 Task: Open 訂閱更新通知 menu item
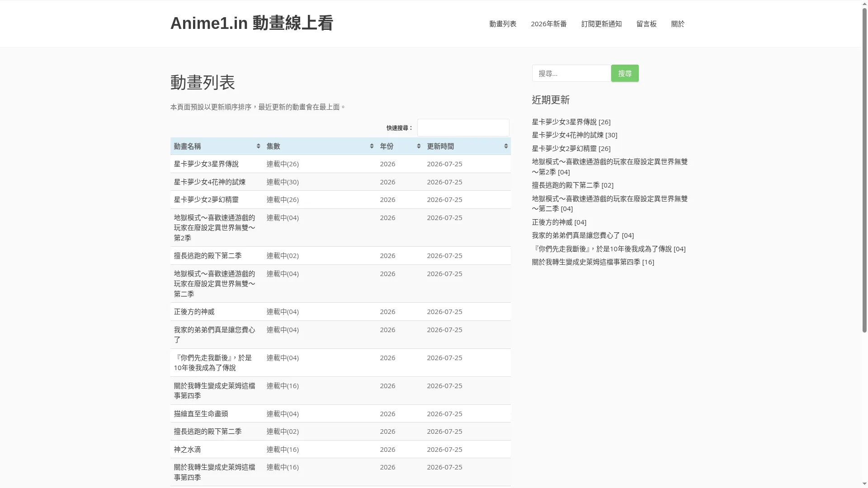(x=601, y=24)
